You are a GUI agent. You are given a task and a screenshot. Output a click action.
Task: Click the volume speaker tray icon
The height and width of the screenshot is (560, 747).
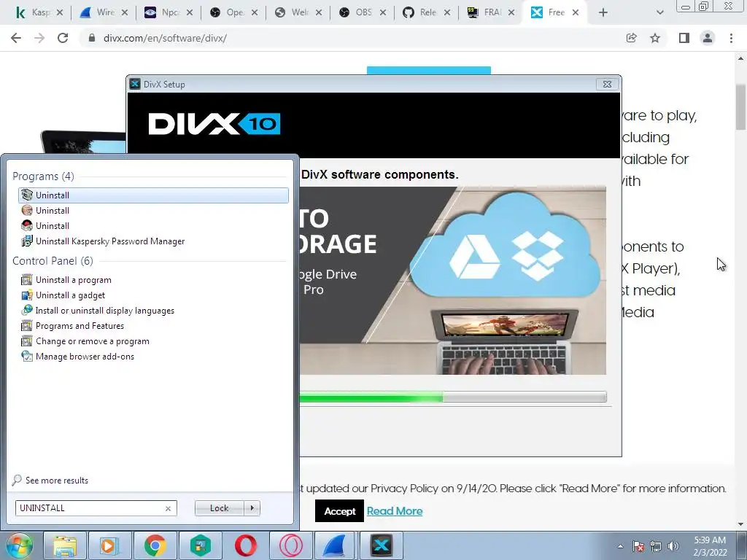(x=673, y=547)
